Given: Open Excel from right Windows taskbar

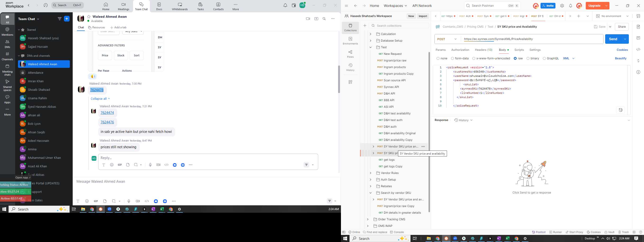Looking at the screenshot, I should pyautogui.click(x=507, y=238).
